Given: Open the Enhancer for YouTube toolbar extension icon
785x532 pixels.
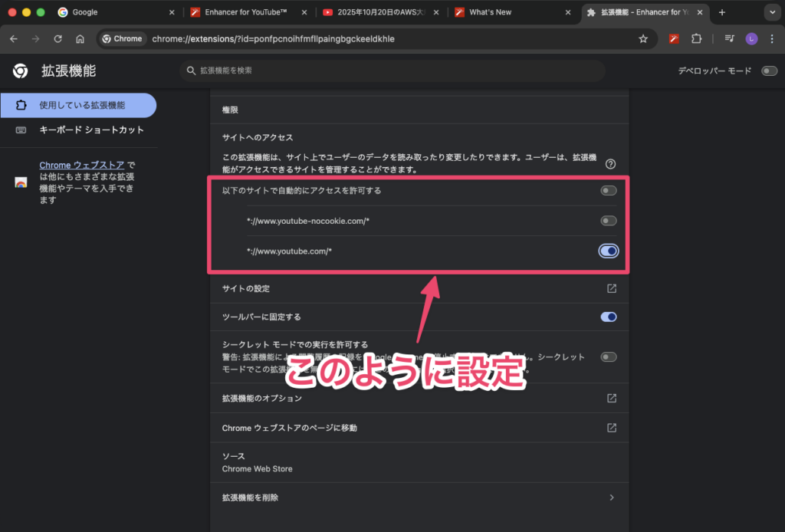Looking at the screenshot, I should tap(675, 39).
